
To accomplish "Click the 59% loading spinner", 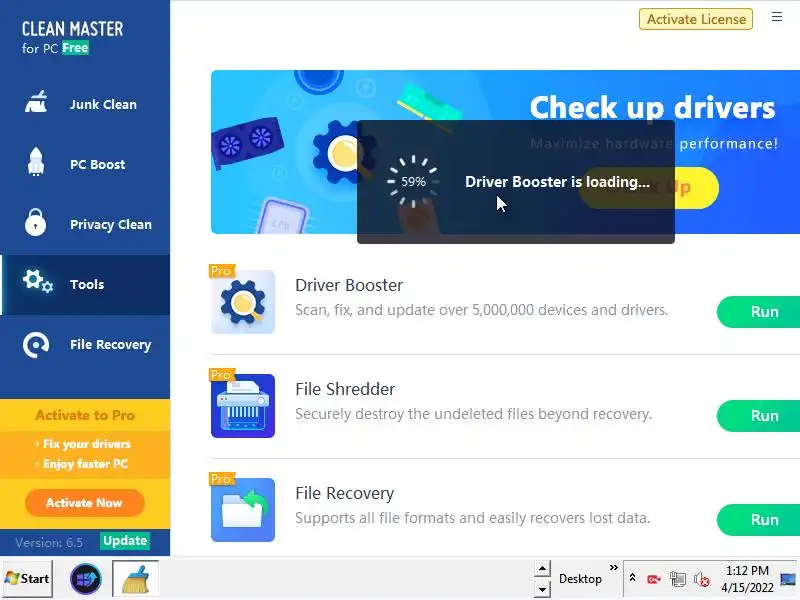I will pos(413,182).
